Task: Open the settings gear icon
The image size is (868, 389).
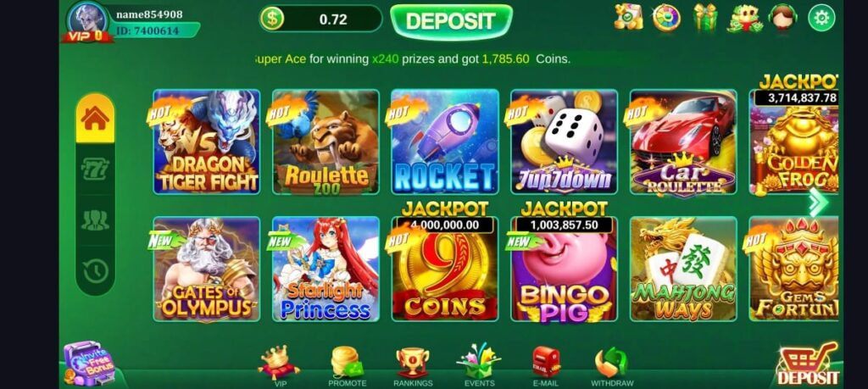Action: click(821, 18)
